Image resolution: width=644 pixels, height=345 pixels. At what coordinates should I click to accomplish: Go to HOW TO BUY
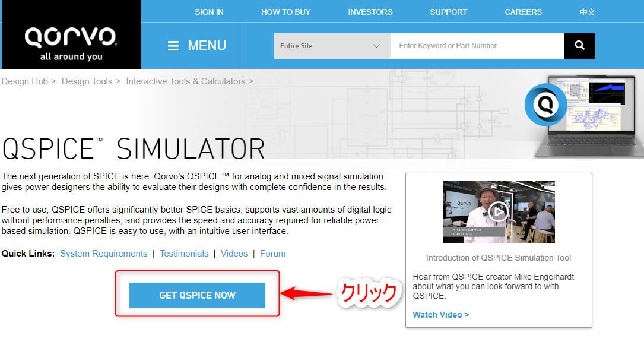tap(285, 12)
